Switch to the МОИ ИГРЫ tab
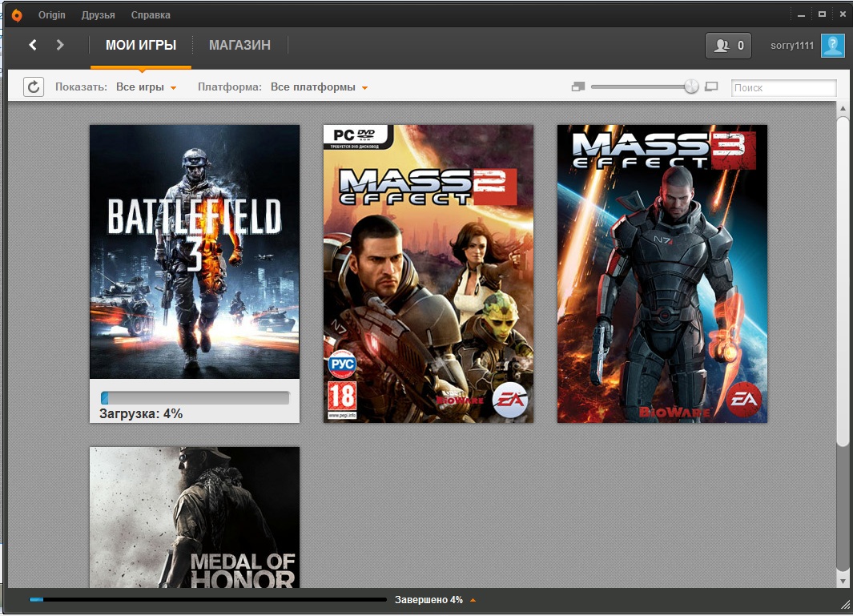The height and width of the screenshot is (616, 853). click(x=141, y=45)
